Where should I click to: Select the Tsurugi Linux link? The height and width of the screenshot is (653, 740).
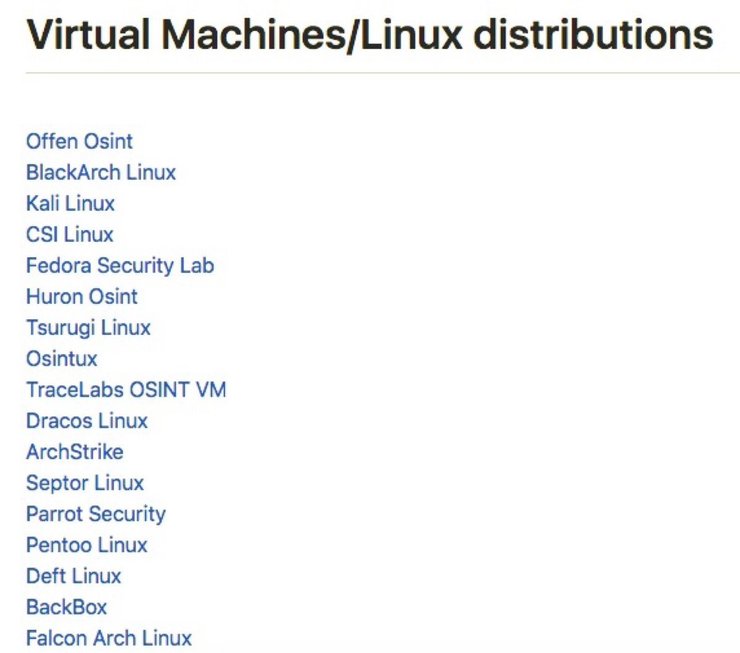[88, 328]
